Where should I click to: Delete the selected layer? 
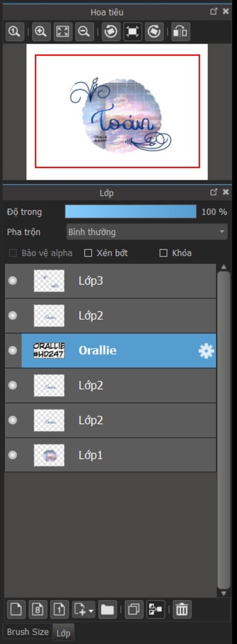coord(182,609)
